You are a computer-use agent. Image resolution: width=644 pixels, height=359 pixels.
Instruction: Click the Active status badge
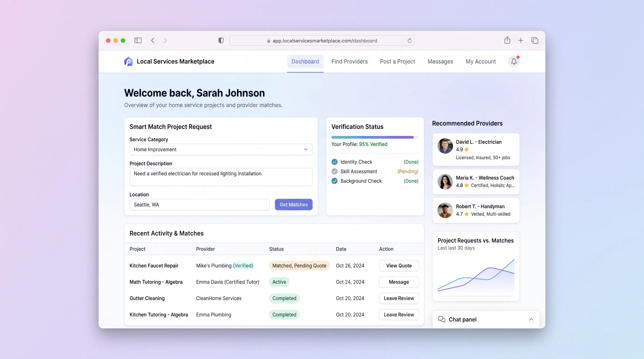point(279,282)
